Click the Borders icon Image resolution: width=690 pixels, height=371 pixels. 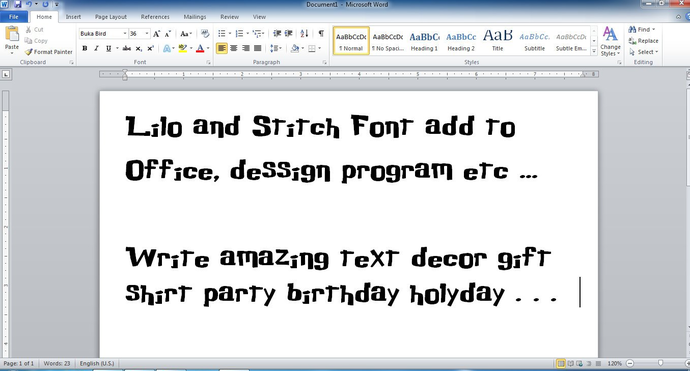[x=312, y=48]
